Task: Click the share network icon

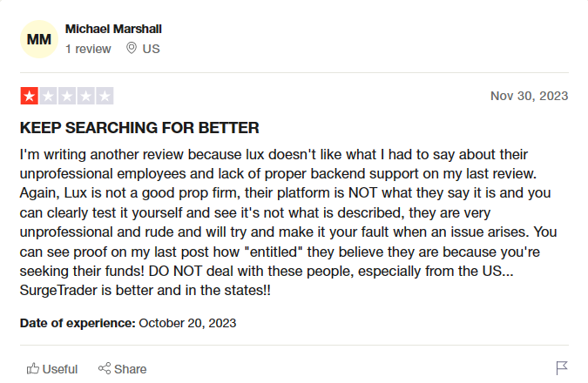Action: (105, 368)
